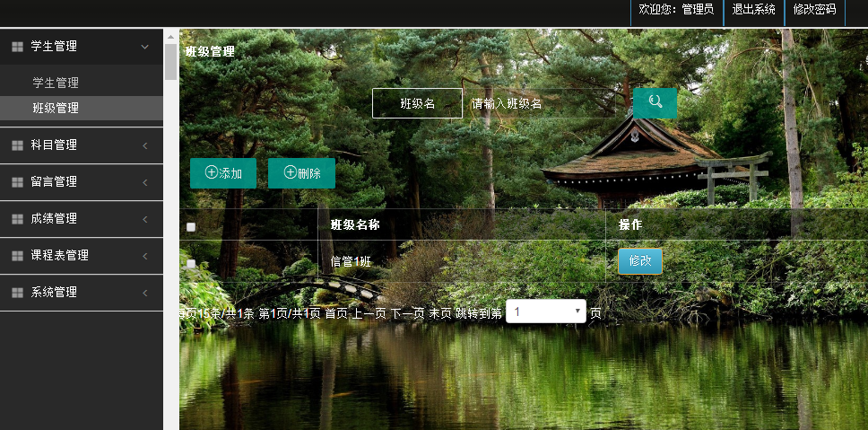Screen dimensions: 868x430
Task: Click the vertical scrollbar thumb
Action: (x=170, y=62)
